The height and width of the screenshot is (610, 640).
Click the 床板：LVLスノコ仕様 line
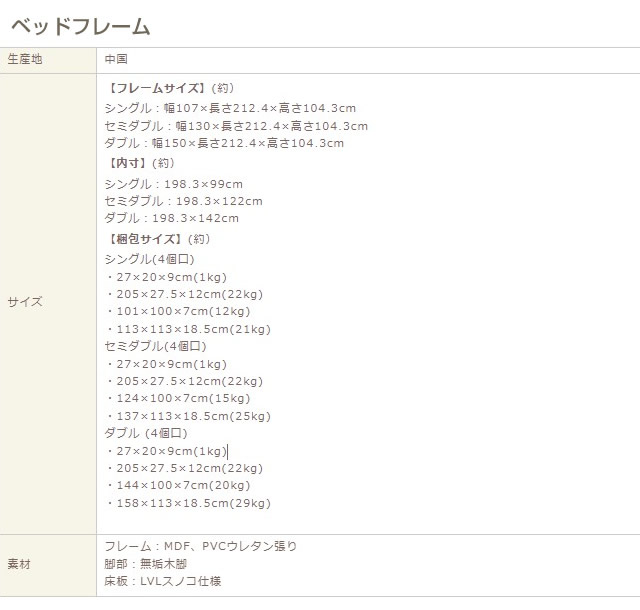click(162, 581)
